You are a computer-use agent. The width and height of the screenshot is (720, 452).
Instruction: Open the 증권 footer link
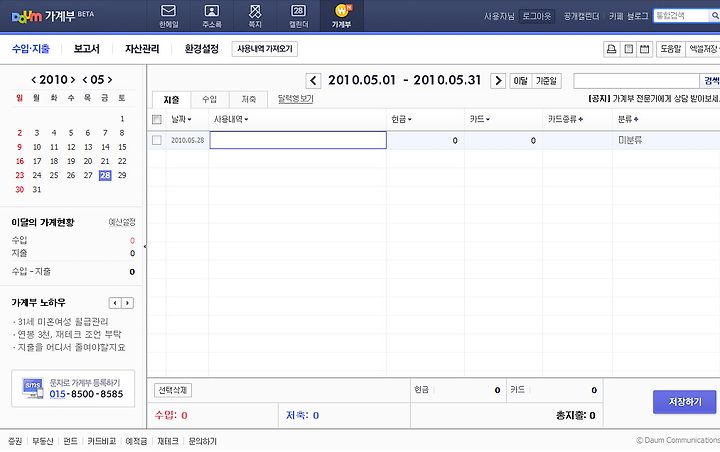click(x=15, y=441)
